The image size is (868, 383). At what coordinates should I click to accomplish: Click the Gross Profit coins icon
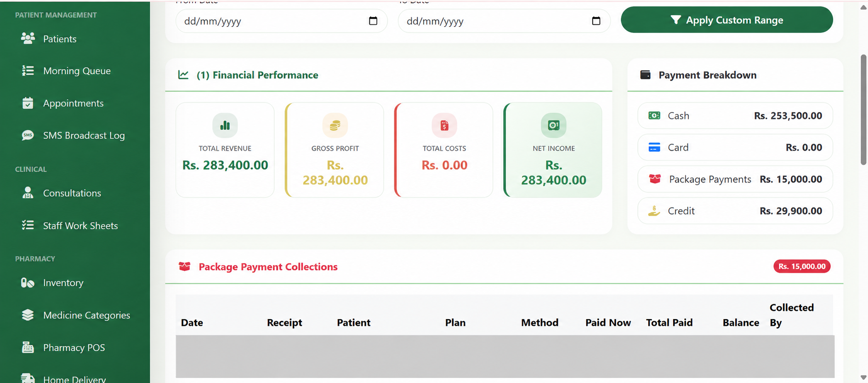tap(335, 125)
